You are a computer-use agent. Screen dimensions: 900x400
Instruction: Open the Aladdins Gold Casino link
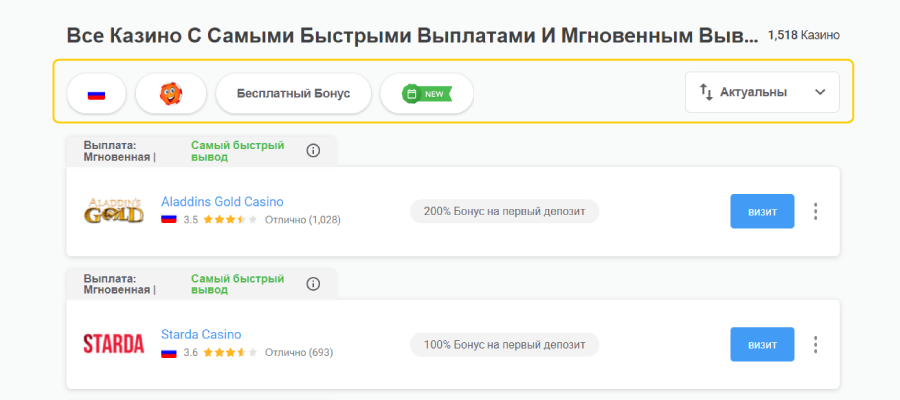pos(222,201)
